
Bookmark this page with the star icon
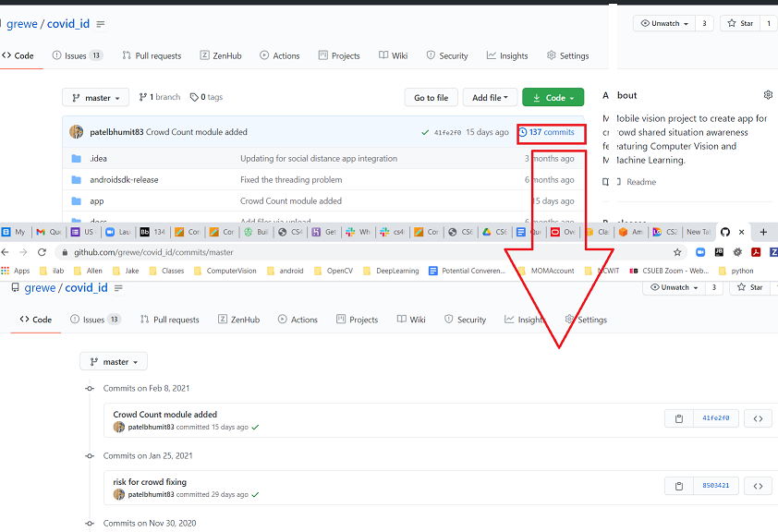click(x=677, y=252)
